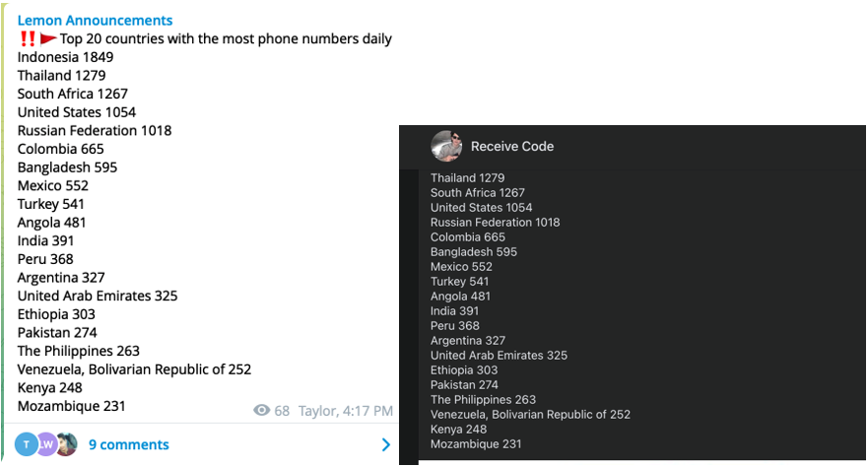
Task: Click 'Venezuela, Bolivarian Republic of 252' in dark panel
Action: pyautogui.click(x=530, y=415)
